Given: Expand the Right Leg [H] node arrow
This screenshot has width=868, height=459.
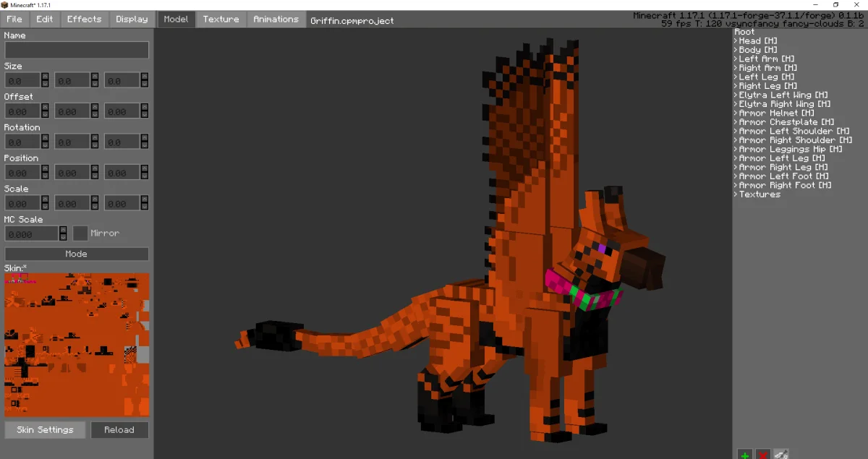Looking at the screenshot, I should click(x=736, y=86).
